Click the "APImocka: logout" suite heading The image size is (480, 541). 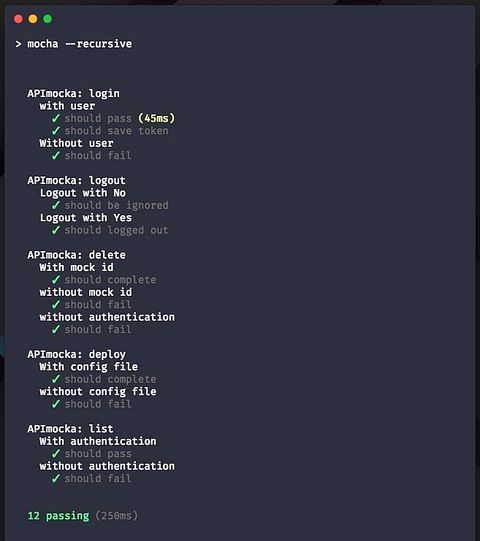pyautogui.click(x=77, y=180)
